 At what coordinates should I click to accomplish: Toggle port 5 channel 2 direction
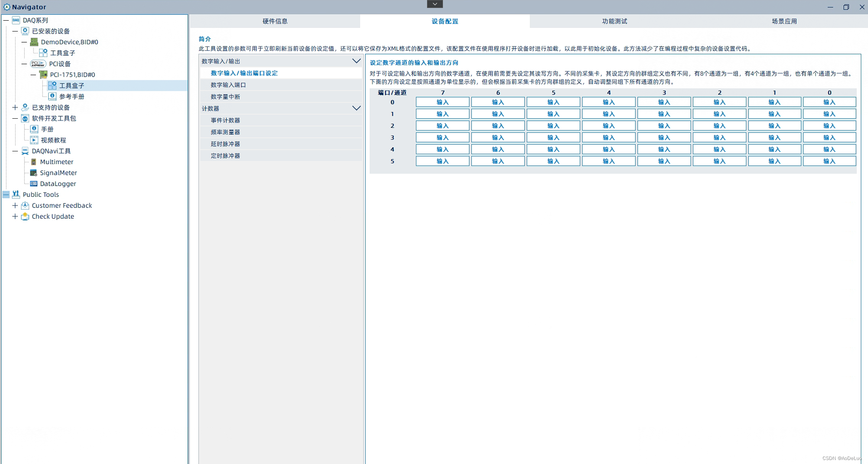(719, 161)
